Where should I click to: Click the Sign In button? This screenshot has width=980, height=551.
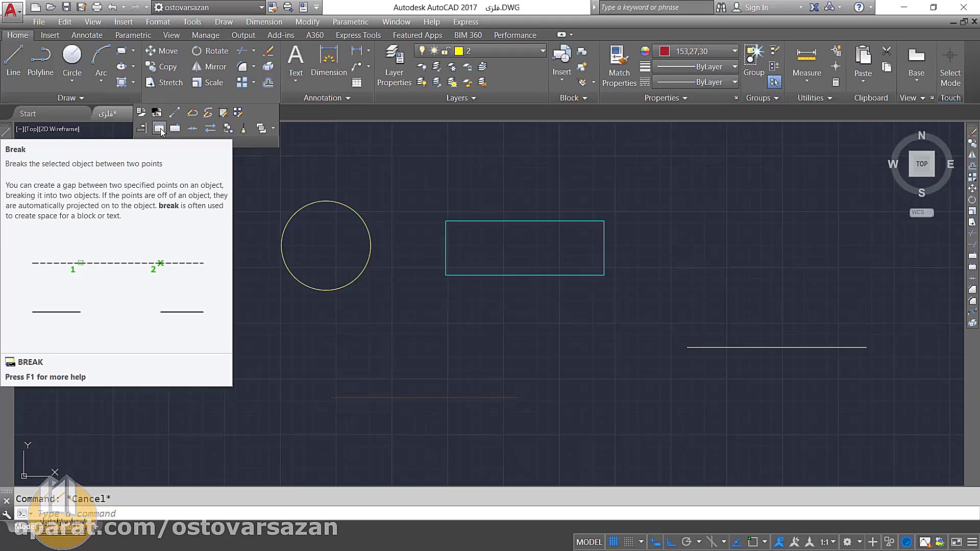(755, 8)
